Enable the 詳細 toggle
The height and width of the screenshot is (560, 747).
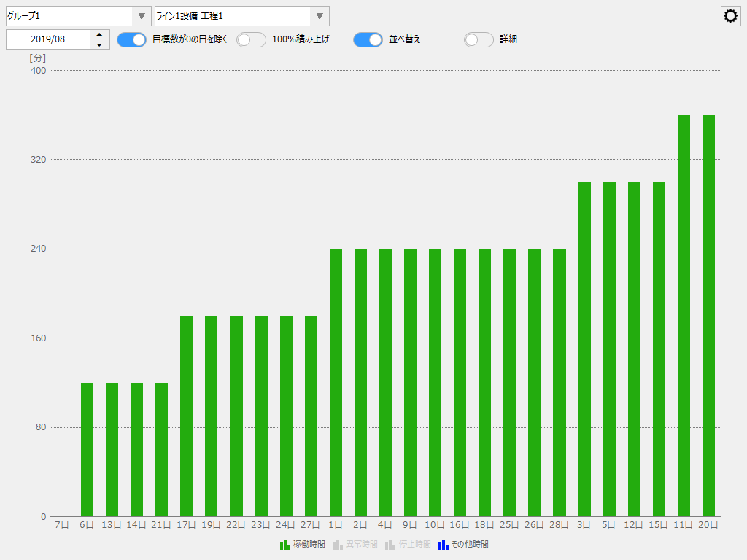click(479, 39)
